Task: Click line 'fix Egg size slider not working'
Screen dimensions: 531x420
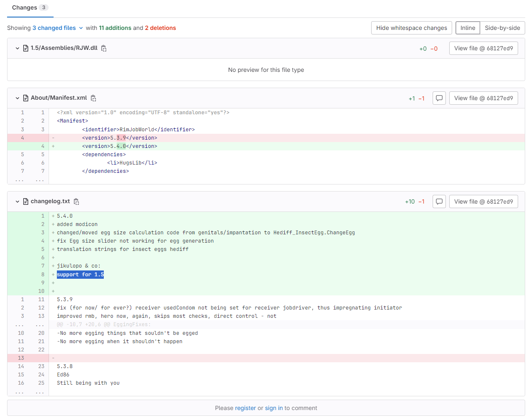Action: pos(135,241)
